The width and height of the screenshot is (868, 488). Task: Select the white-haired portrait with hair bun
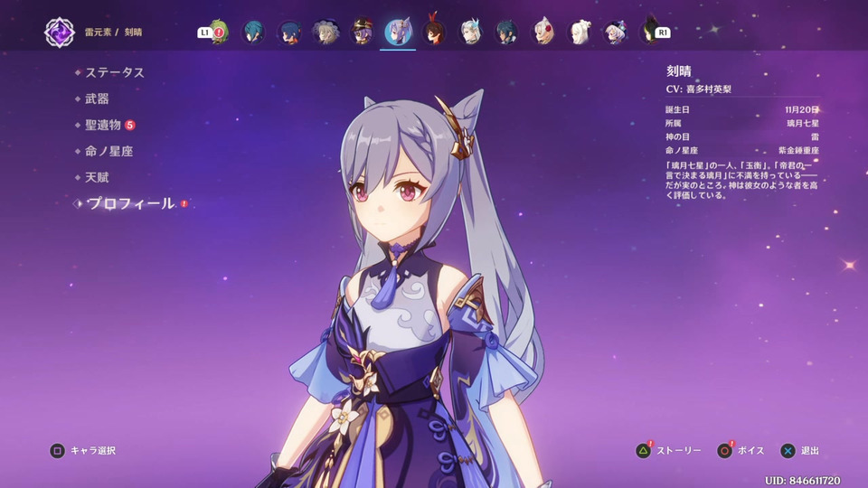pyautogui.click(x=580, y=33)
